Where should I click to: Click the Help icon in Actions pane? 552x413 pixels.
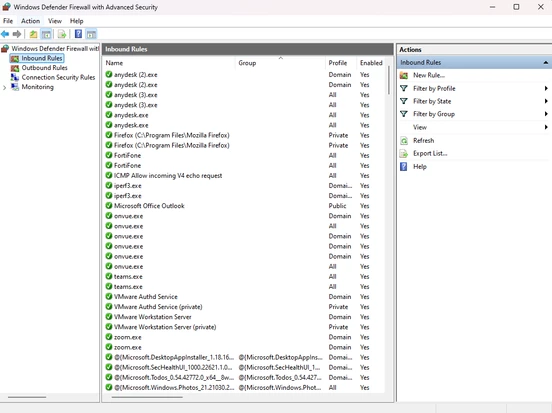[404, 167]
